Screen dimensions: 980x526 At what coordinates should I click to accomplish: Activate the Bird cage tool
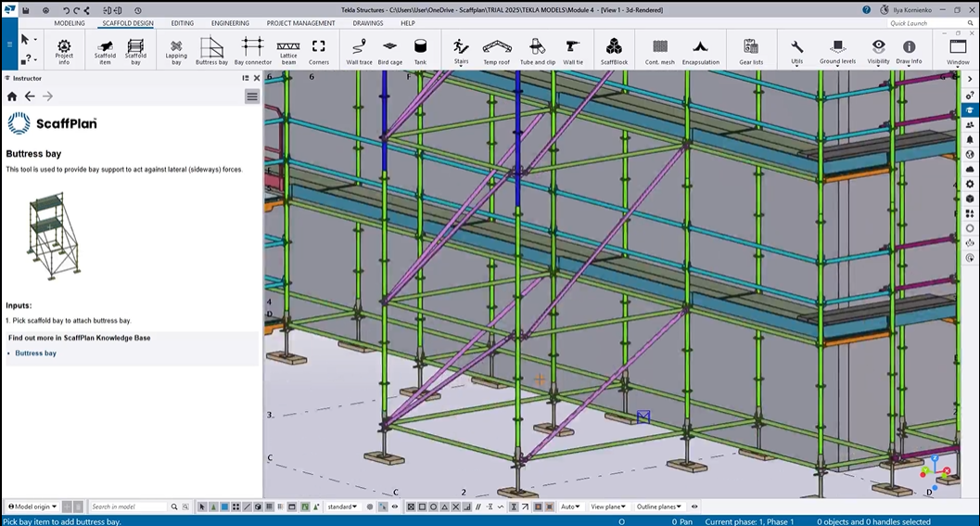tap(390, 51)
